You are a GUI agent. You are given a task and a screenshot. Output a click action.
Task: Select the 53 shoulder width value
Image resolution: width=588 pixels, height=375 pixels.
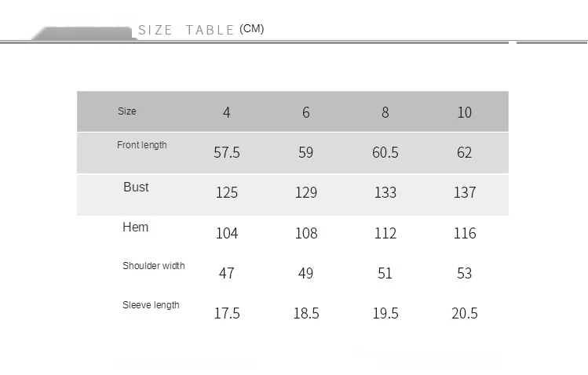pyautogui.click(x=464, y=273)
